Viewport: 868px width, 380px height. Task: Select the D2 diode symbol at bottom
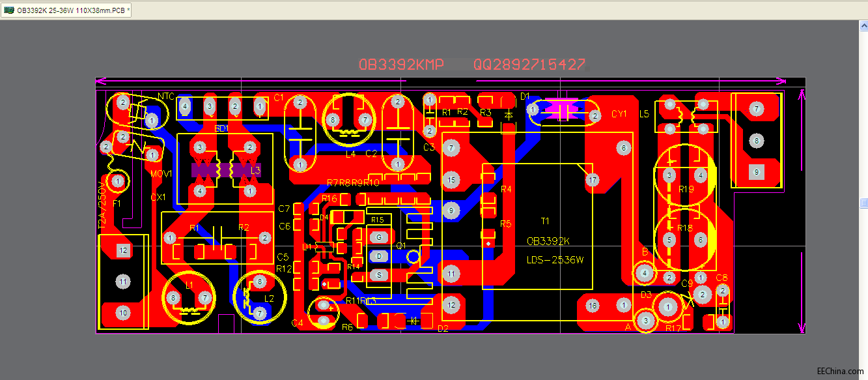413,320
